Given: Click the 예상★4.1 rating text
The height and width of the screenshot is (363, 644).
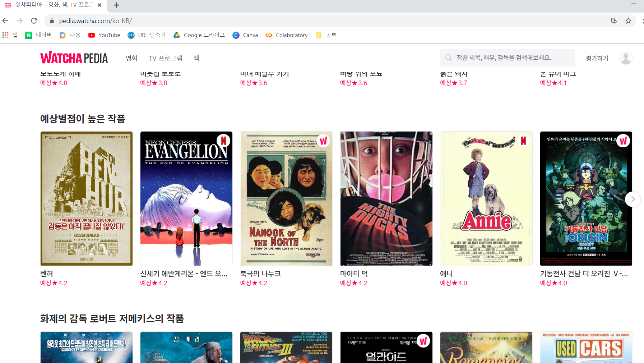Looking at the screenshot, I should [x=553, y=83].
